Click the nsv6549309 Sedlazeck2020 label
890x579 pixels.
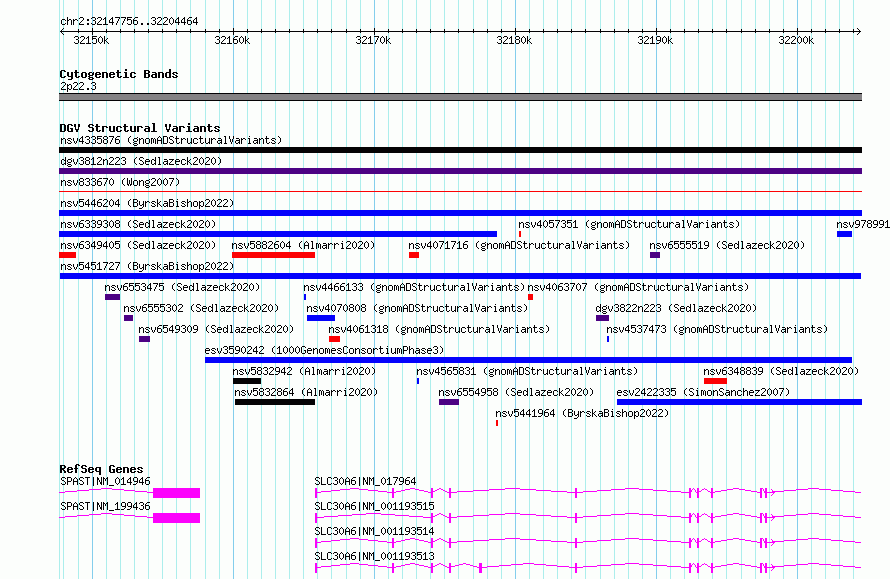coord(216,329)
